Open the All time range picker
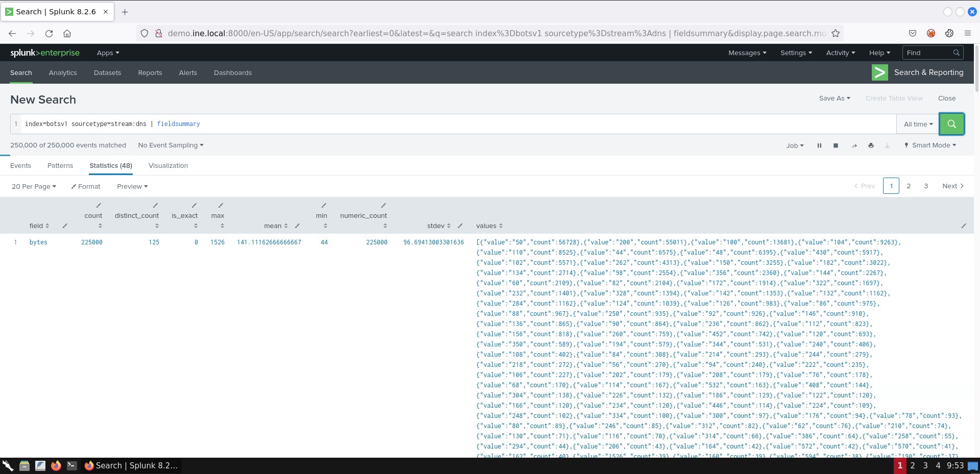This screenshot has height=474, width=980. (x=918, y=124)
